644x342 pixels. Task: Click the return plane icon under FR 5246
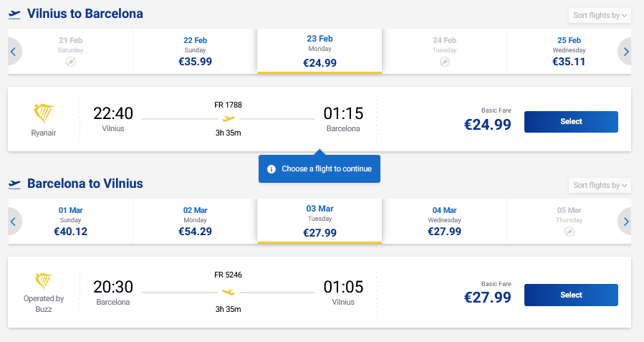coord(229,292)
